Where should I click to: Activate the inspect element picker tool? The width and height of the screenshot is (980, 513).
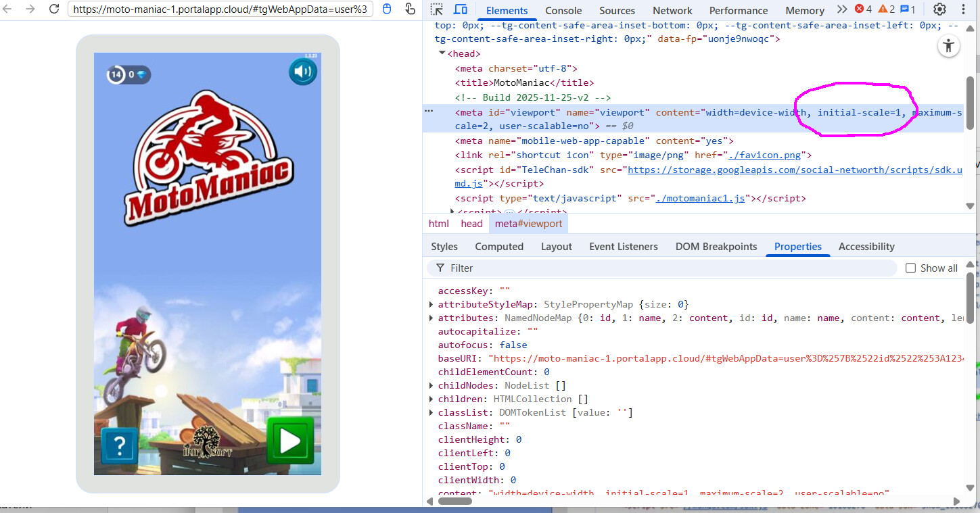(x=437, y=9)
